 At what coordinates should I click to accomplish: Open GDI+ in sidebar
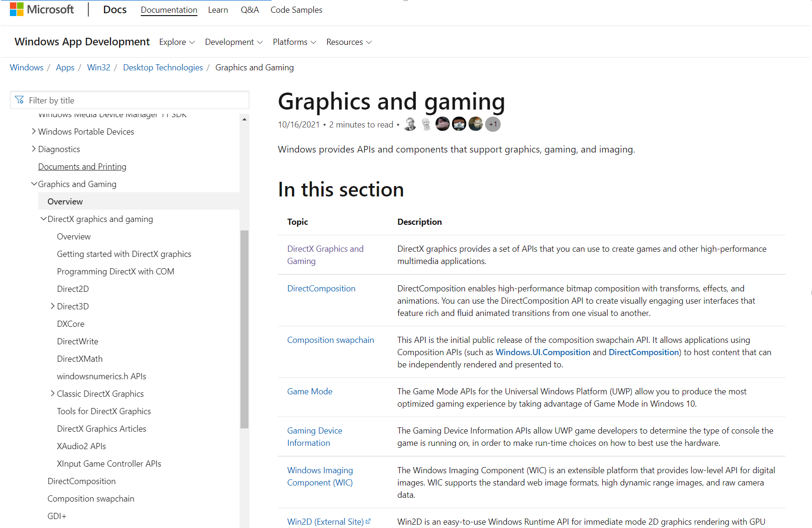click(57, 516)
